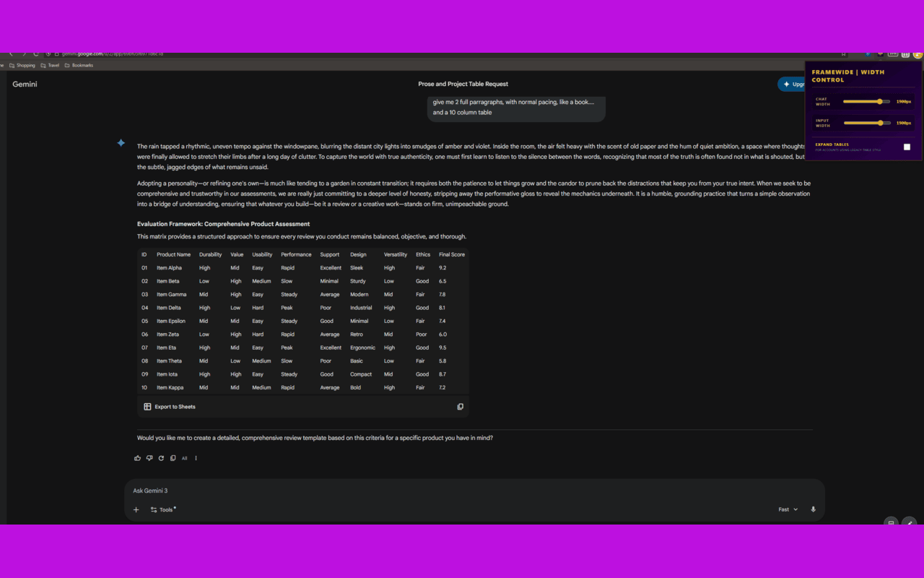Enable the Expand Tables checkbox

907,146
